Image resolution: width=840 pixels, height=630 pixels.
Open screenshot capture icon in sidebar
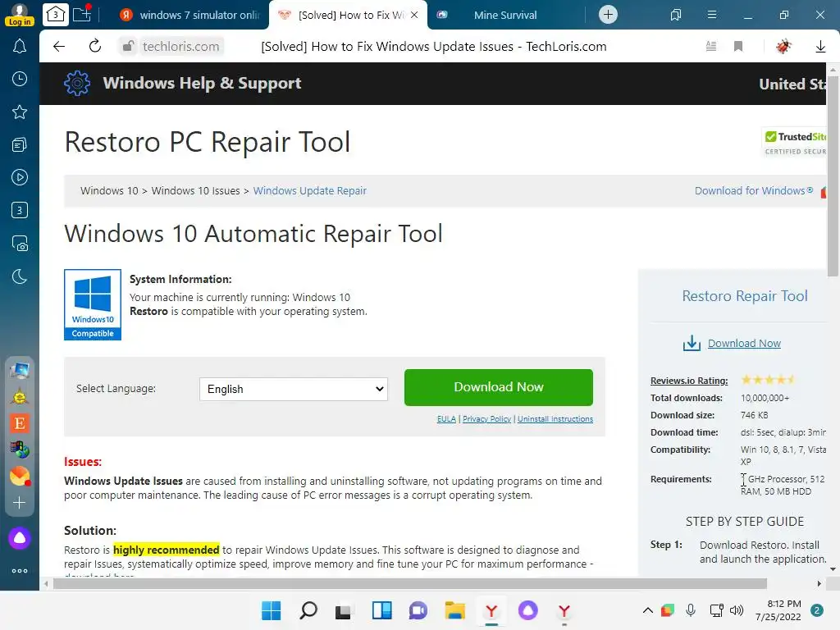[x=20, y=244]
